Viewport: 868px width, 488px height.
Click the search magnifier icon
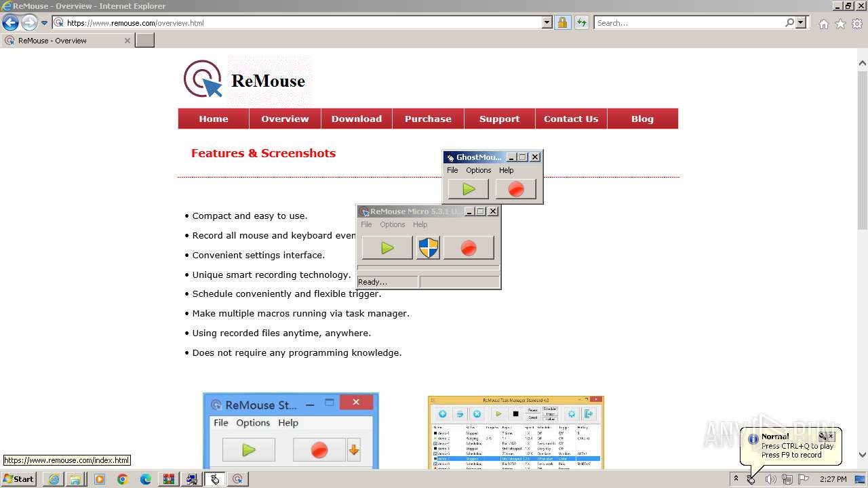tap(789, 22)
